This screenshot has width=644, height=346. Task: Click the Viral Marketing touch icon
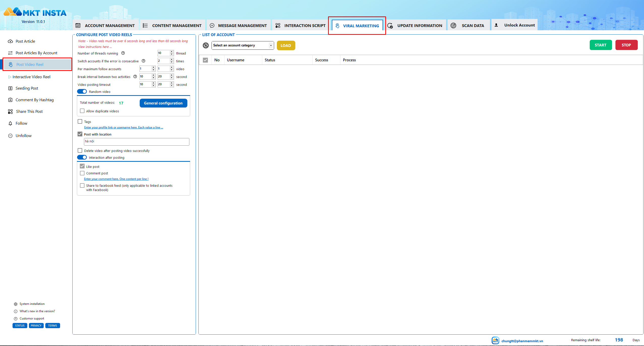(x=337, y=26)
